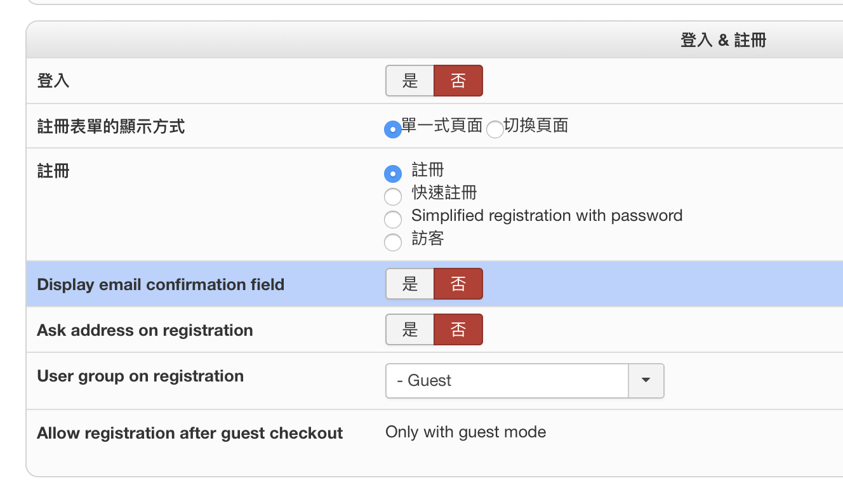This screenshot has height=504, width=843.
Task: Click Allow registration after guest checkout label
Action: point(190,433)
